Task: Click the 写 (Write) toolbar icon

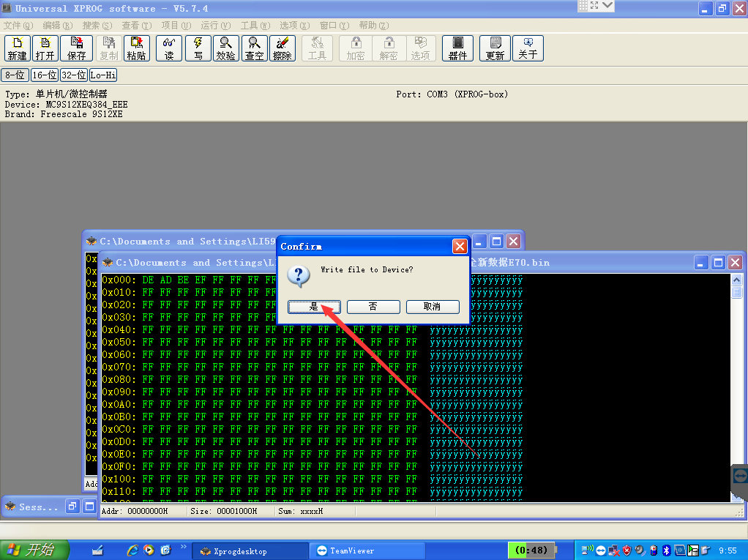Action: click(x=198, y=48)
